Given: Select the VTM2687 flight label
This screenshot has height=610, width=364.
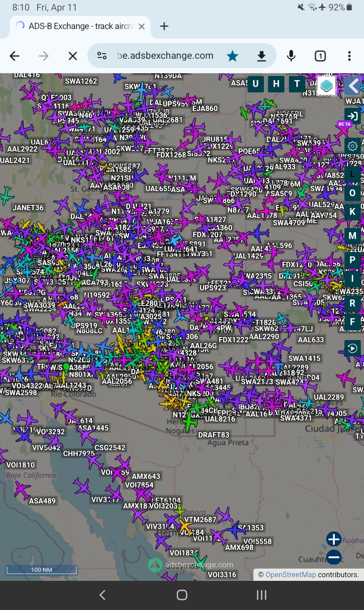Looking at the screenshot, I should click(x=200, y=519).
